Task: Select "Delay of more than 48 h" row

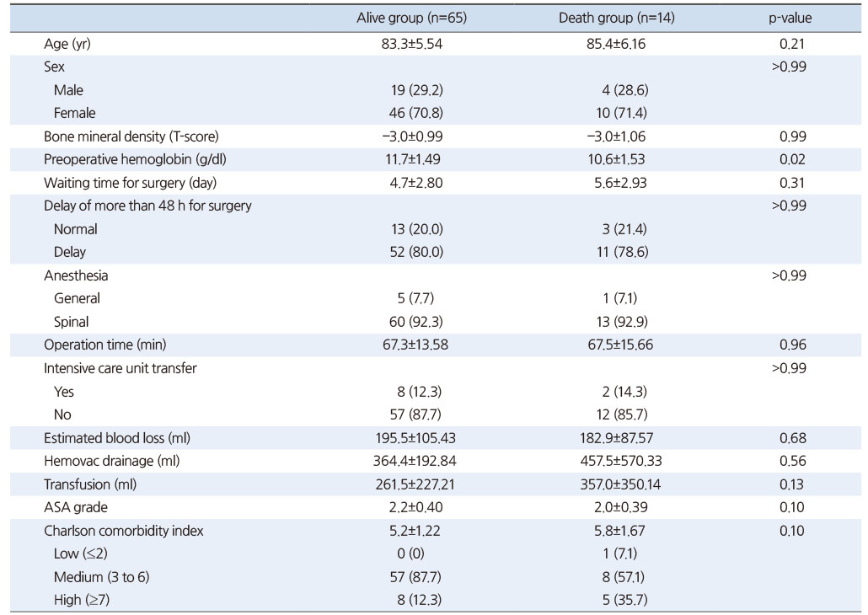Action: [x=147, y=206]
